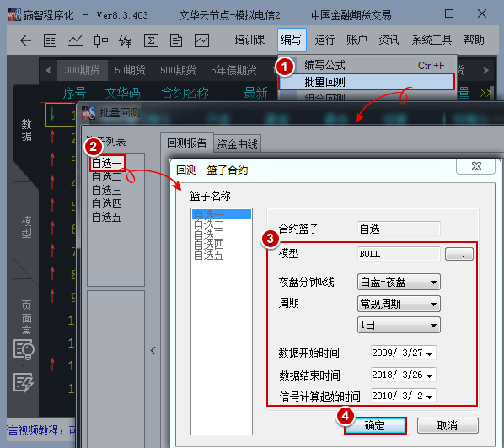
Task: Open the quote list table icon
Action: (50, 40)
